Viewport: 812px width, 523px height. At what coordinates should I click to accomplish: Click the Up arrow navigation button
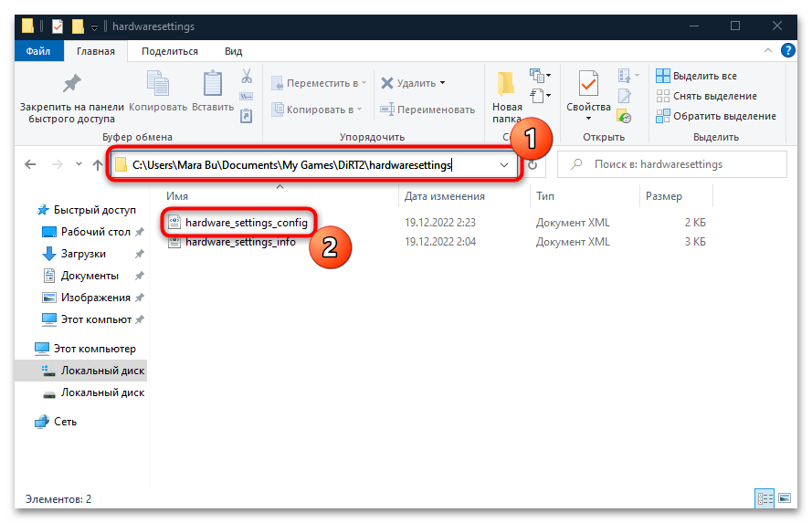coord(98,165)
